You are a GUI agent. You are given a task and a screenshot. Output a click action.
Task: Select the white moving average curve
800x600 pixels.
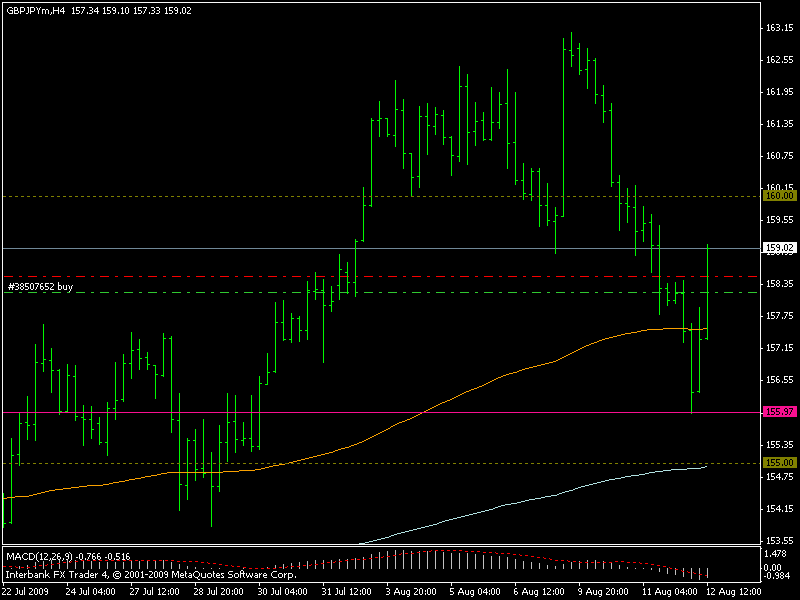pyautogui.click(x=500, y=507)
